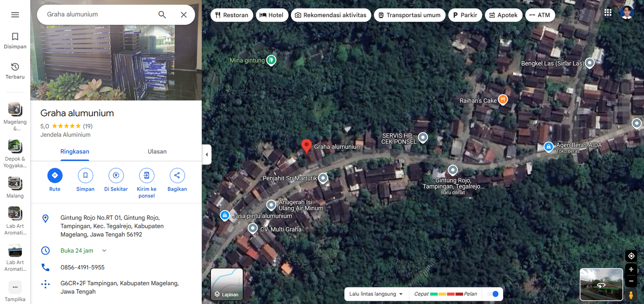Image resolution: width=644 pixels, height=304 pixels.
Task: Click the (19) reviews count
Action: coord(88,126)
